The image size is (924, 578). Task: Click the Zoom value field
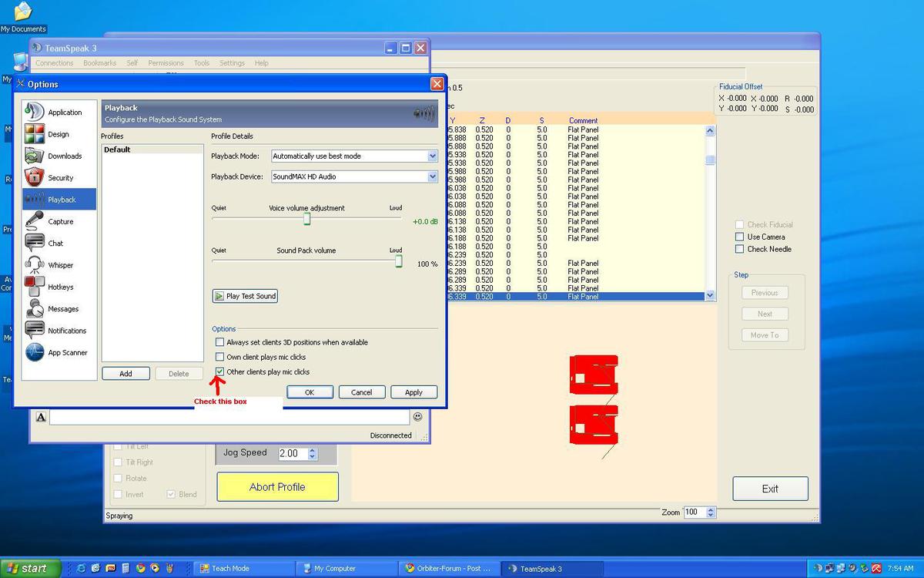[x=695, y=512]
